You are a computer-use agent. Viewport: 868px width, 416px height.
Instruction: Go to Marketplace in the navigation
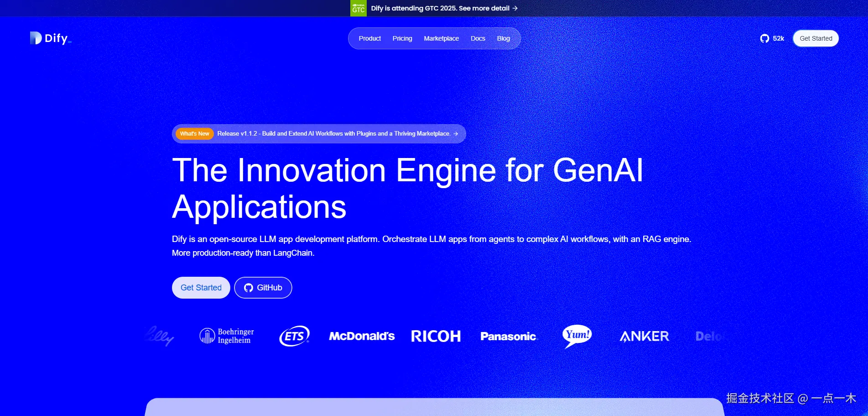[x=441, y=38]
